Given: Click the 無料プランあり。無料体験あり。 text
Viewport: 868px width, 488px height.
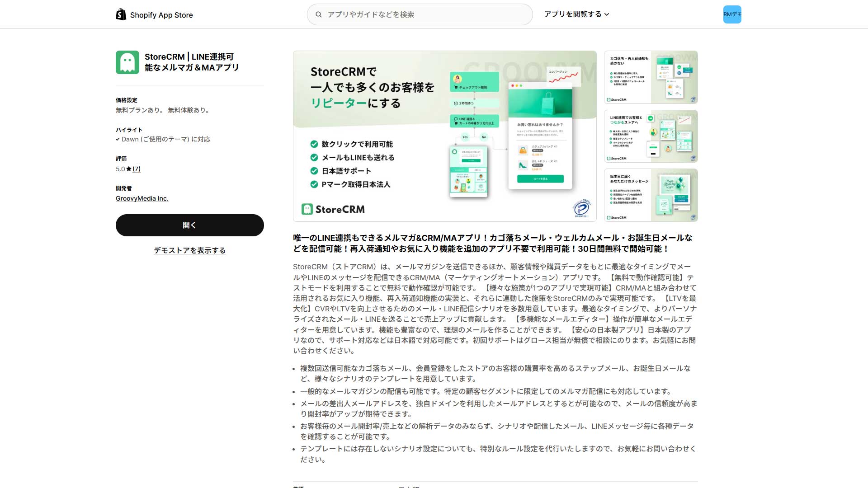Looking at the screenshot, I should coord(164,110).
